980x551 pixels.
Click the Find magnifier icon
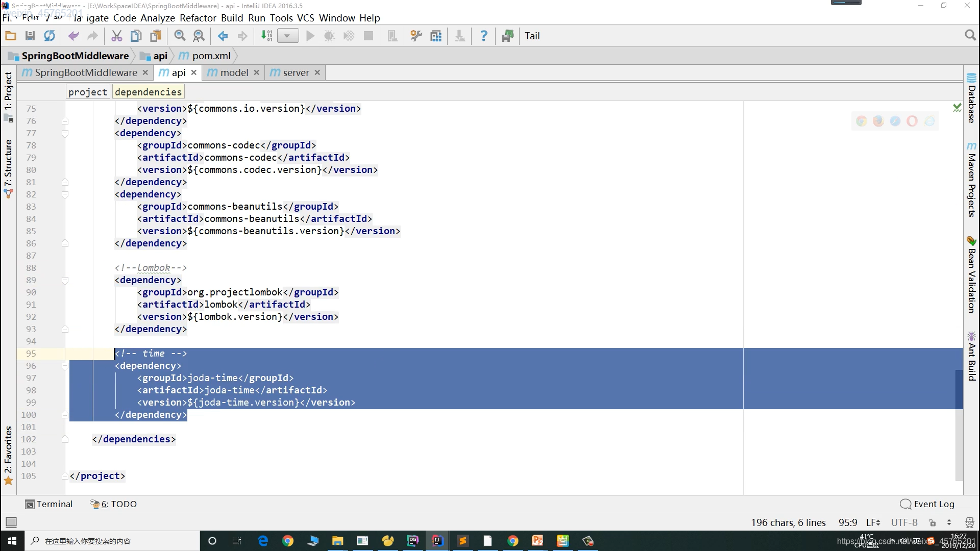(x=180, y=36)
